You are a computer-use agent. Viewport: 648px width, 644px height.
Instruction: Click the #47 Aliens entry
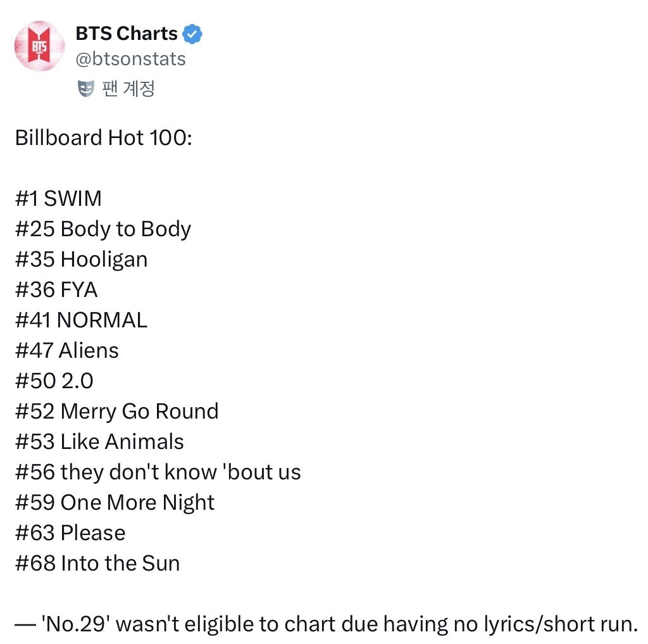click(67, 350)
